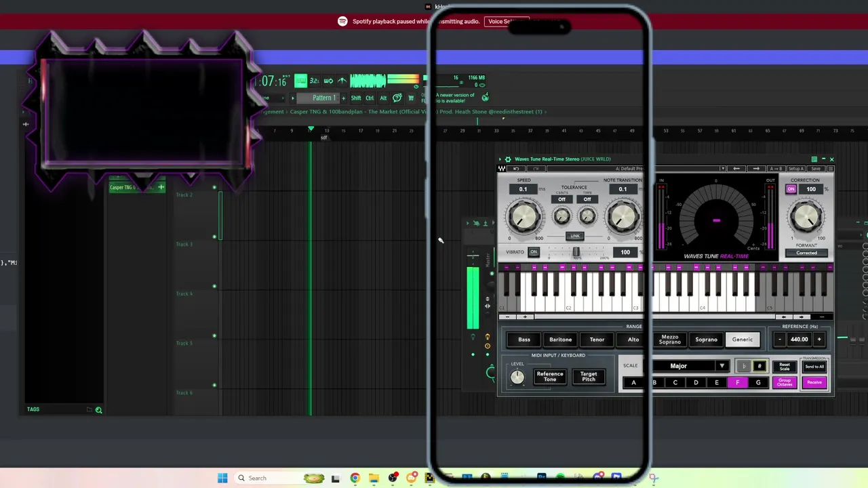
Task: Click the undo arrow in Waves toolbar
Action: pos(517,169)
